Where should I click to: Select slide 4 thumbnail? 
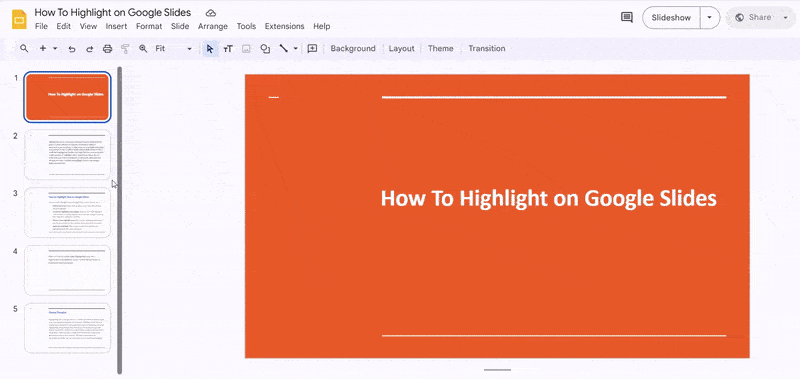coord(67,270)
